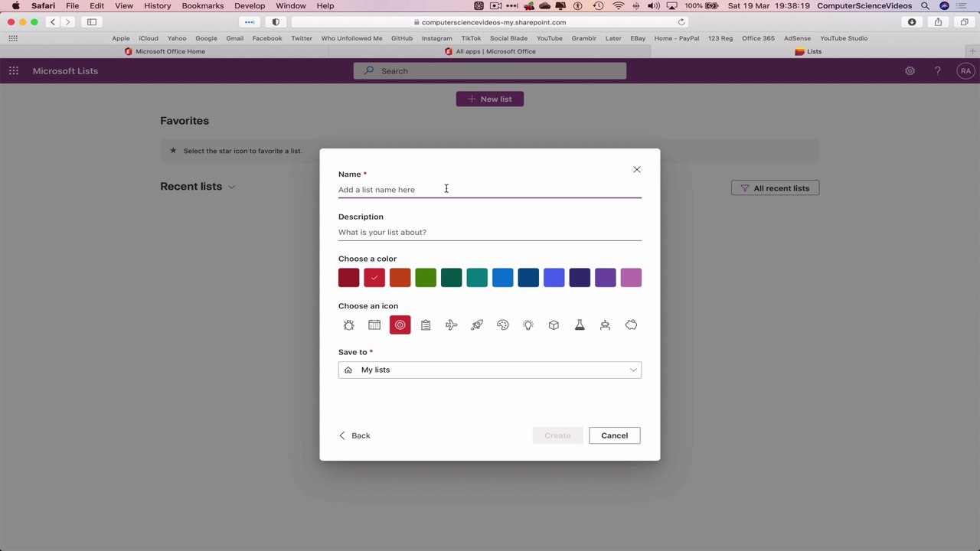This screenshot has height=551, width=980.
Task: Open a new Safari tab with plus
Action: pyautogui.click(x=972, y=51)
